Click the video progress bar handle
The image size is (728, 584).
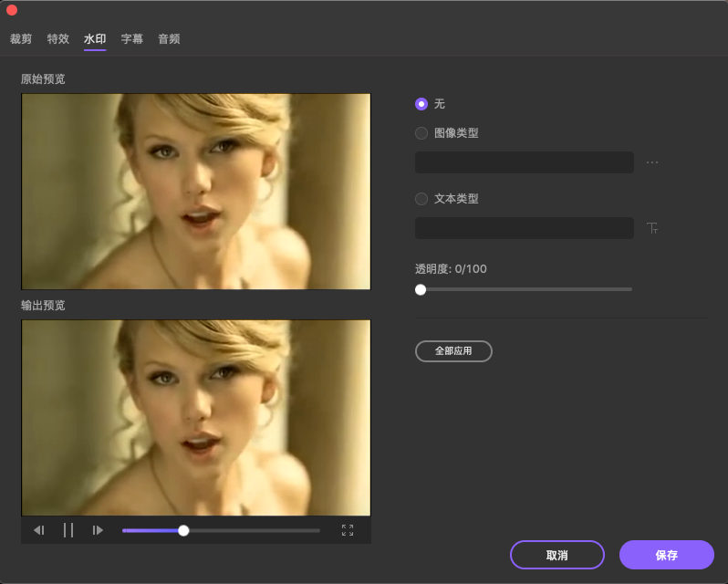pyautogui.click(x=183, y=530)
